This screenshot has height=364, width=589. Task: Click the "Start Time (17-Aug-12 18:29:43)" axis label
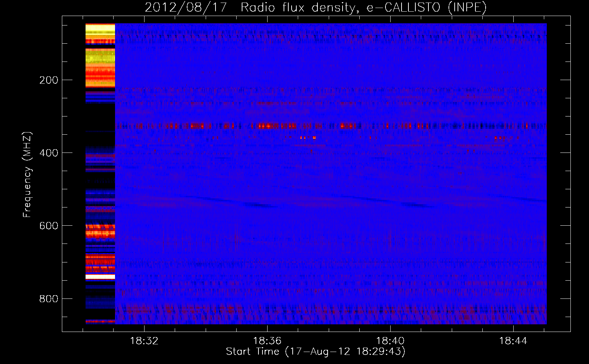pos(316,352)
